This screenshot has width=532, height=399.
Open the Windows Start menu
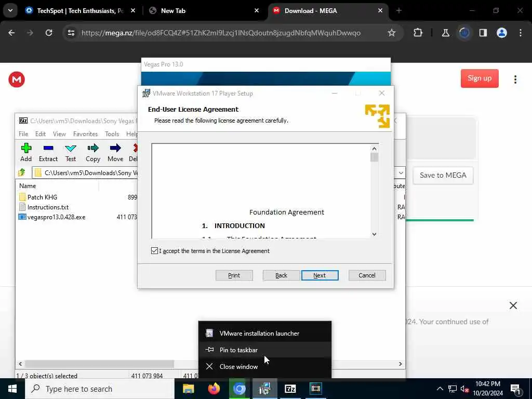tap(12, 389)
